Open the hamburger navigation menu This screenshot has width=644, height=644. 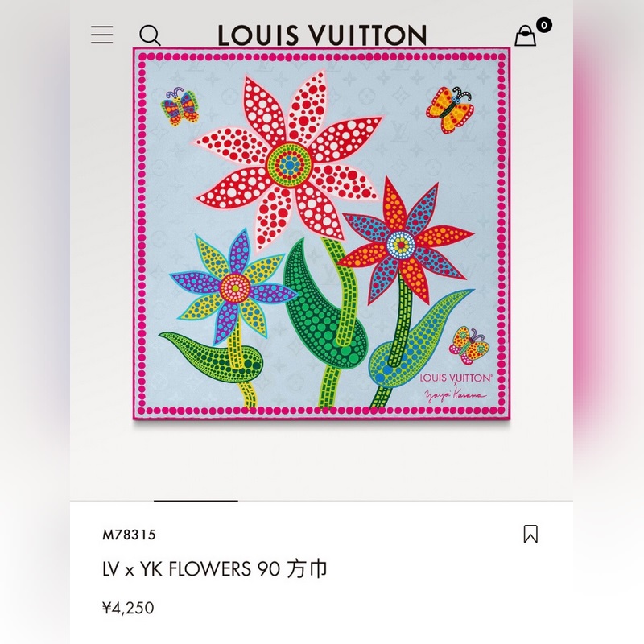pos(102,35)
